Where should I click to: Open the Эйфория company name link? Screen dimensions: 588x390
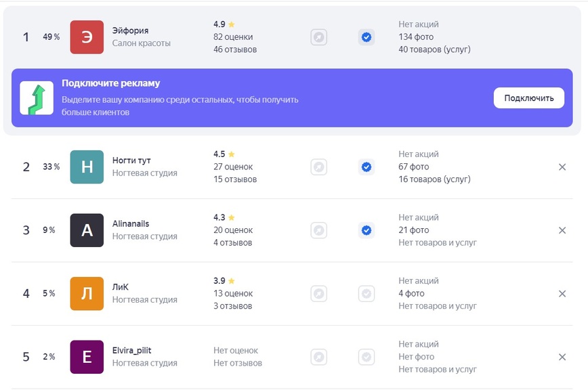point(130,30)
